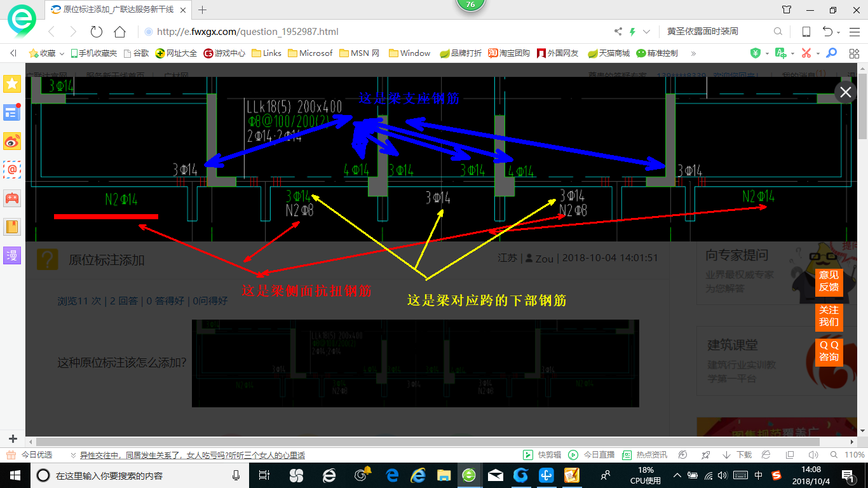
Task: Open 网址大全 bookmark
Action: (176, 53)
